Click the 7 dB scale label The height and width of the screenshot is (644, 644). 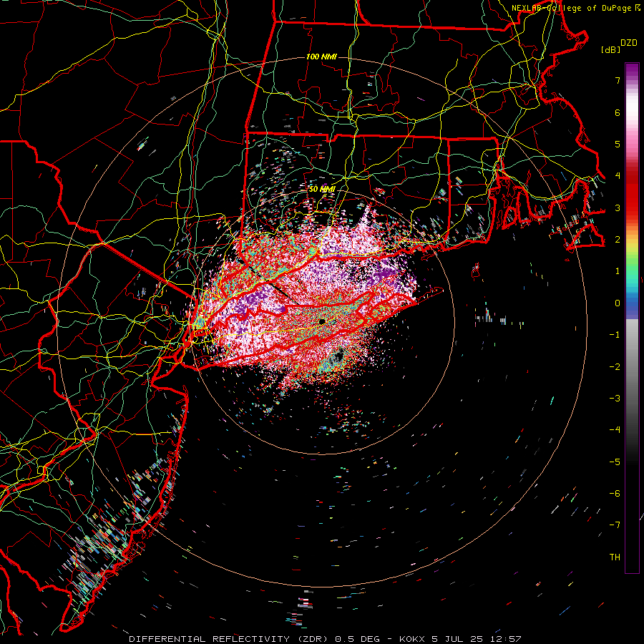pos(618,80)
